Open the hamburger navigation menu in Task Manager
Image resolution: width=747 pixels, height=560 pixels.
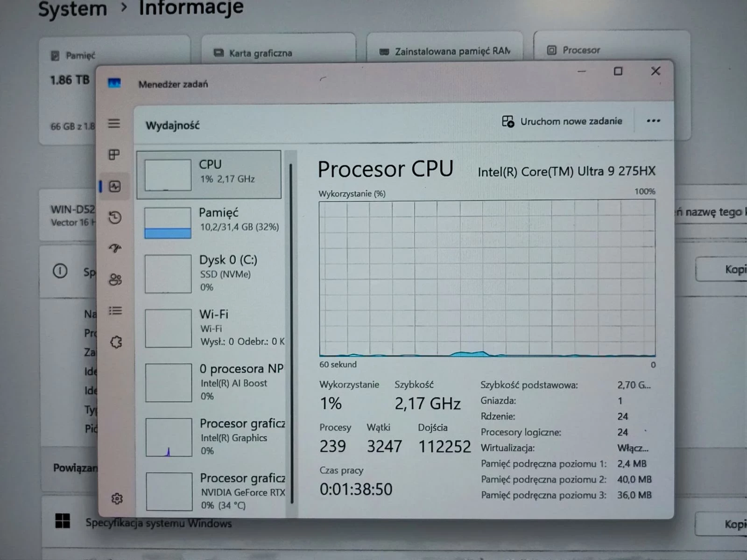click(114, 124)
